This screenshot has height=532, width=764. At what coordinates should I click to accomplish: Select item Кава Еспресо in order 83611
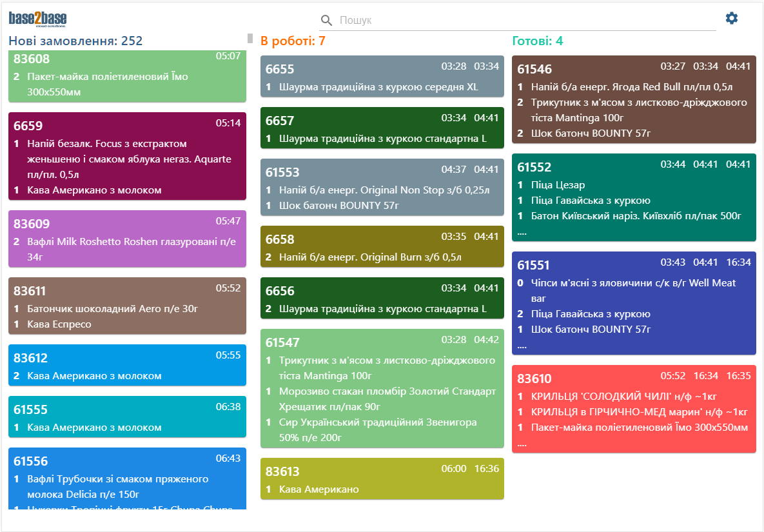click(59, 324)
